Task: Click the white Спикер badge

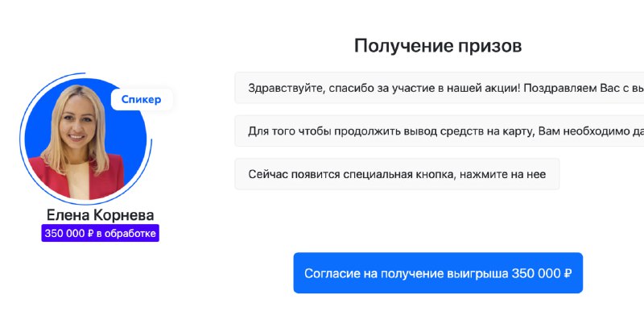Action: click(142, 99)
